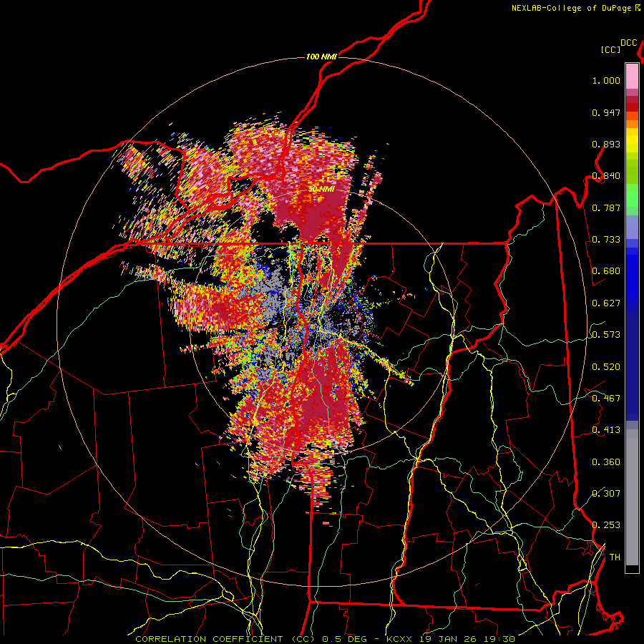Click the 0.573 scale value
This screenshot has height=644, width=644.
[606, 335]
